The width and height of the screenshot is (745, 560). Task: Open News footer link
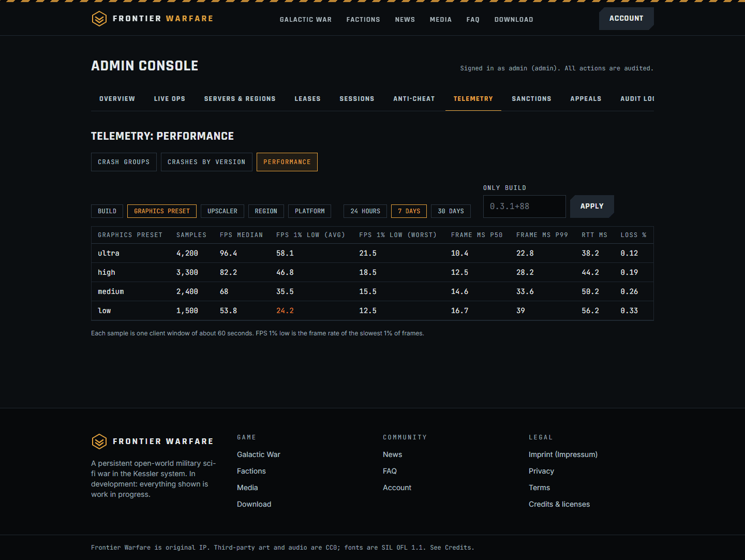click(393, 454)
